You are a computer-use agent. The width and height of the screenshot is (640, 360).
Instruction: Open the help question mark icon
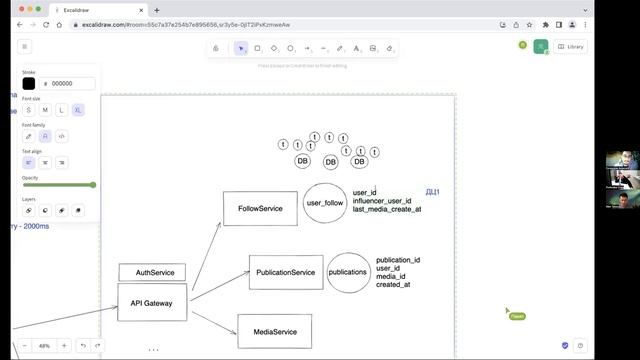click(x=580, y=346)
